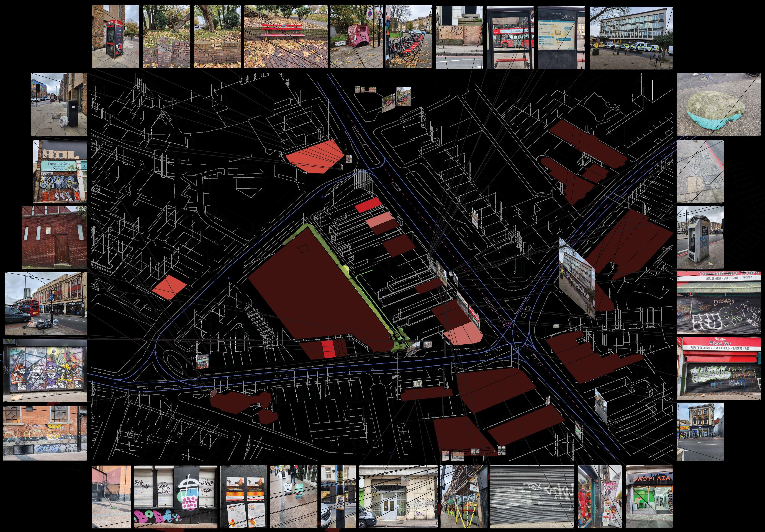Select the Convenience Store shutter photo
The width and height of the screenshot is (765, 532).
[718, 303]
